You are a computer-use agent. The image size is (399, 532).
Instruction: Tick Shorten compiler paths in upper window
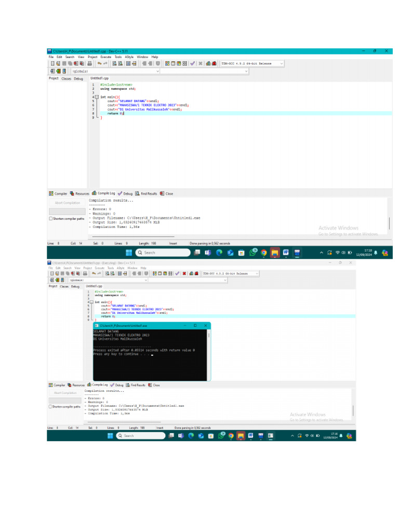51,219
